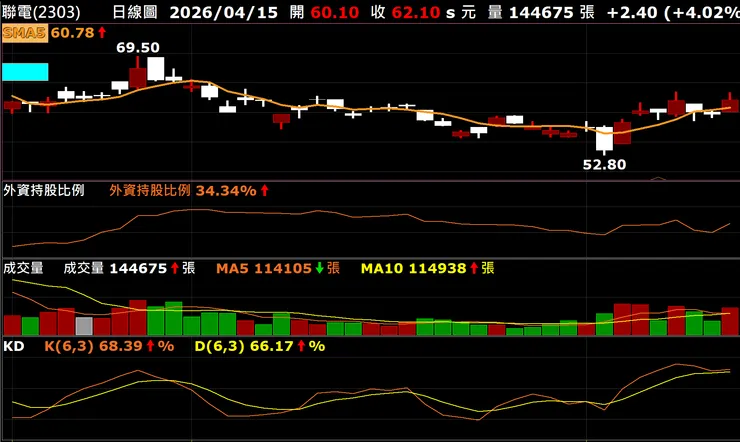Screen dimensions: 740x442
Task: Click the MA10 114938 volume label
Action: point(413,268)
